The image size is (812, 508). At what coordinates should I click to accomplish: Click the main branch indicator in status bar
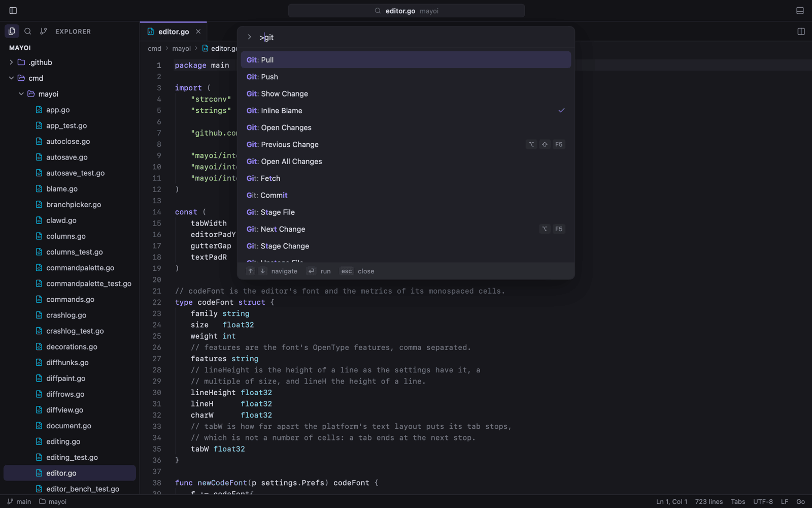click(19, 501)
